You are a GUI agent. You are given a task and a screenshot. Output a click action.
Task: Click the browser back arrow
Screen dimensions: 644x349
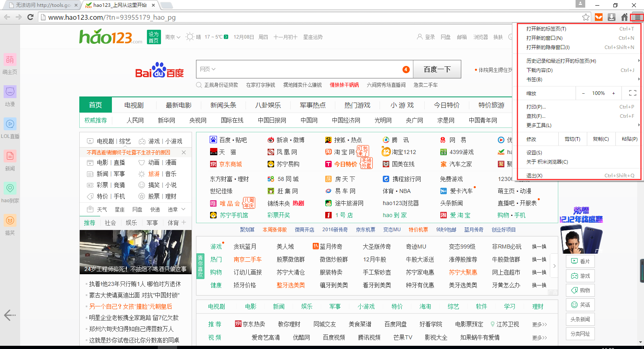pyautogui.click(x=7, y=17)
